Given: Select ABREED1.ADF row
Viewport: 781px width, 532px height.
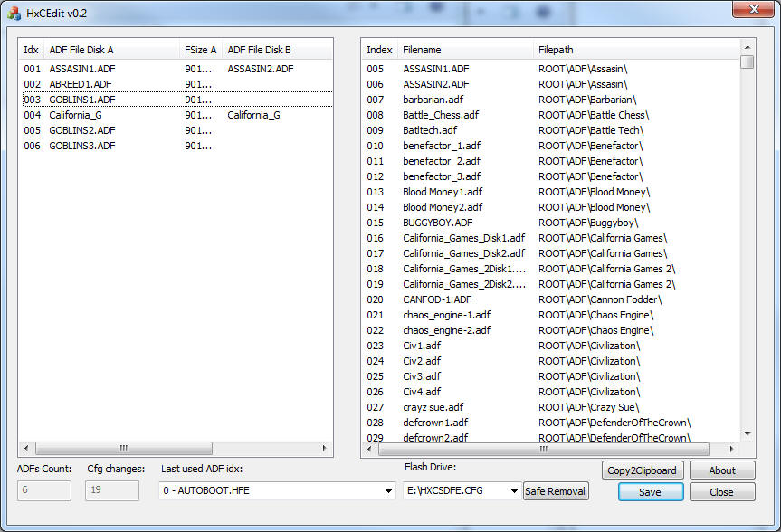Looking at the screenshot, I should [x=177, y=84].
